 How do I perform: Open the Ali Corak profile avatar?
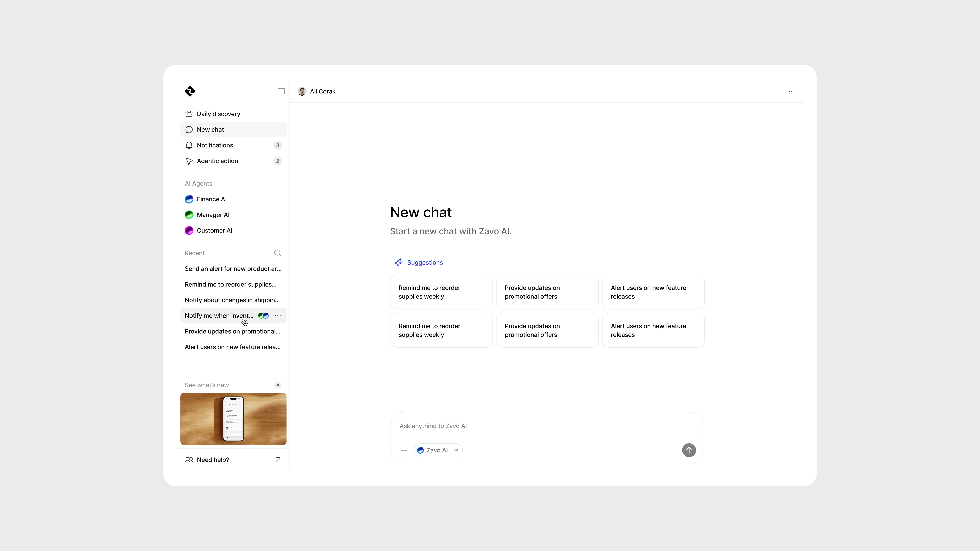click(x=302, y=91)
